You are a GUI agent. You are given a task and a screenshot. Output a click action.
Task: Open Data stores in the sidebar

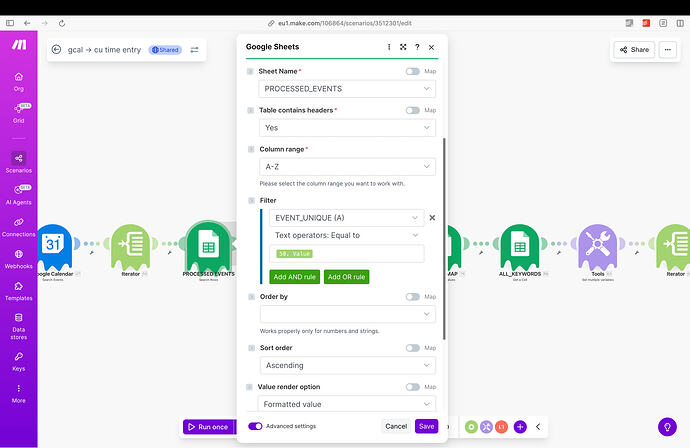[x=18, y=327]
